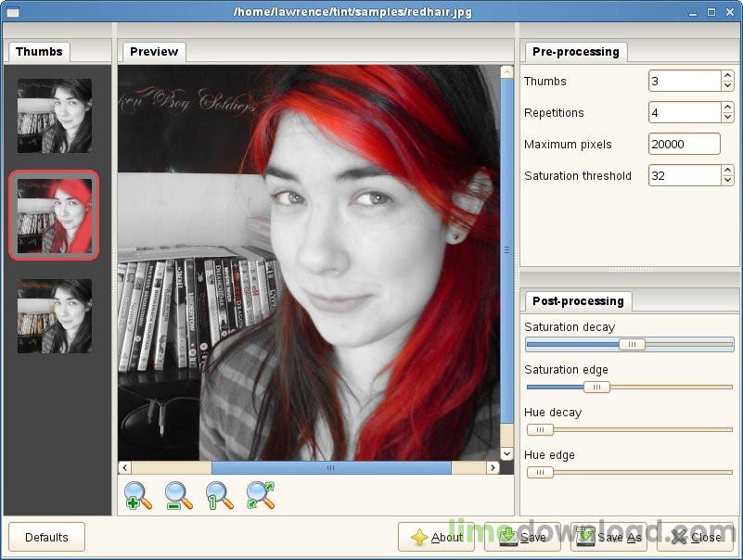Click the Save As button
Screen dimensions: 743x560
point(608,537)
